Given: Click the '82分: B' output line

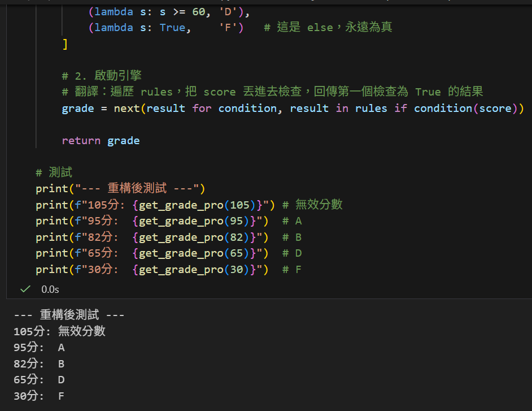Looking at the screenshot, I should tap(39, 364).
